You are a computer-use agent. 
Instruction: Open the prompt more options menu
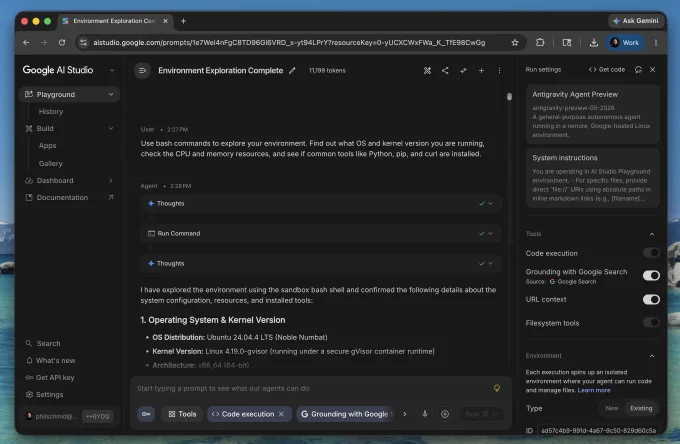pyautogui.click(x=499, y=70)
